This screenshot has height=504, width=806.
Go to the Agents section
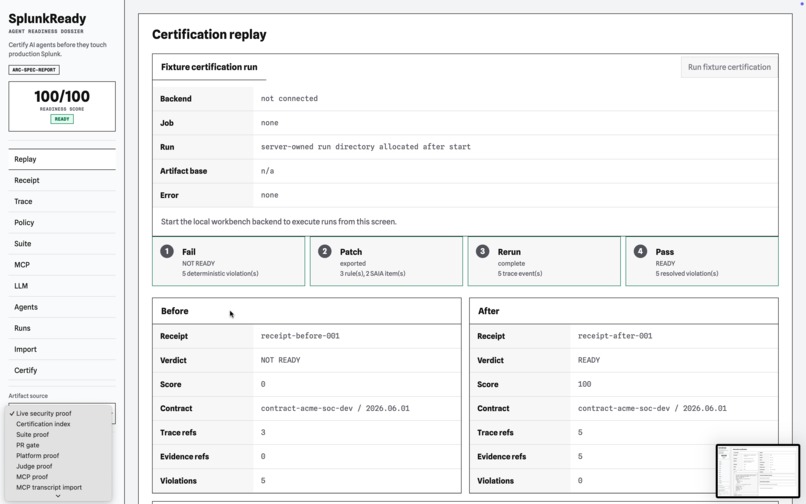(x=62, y=307)
